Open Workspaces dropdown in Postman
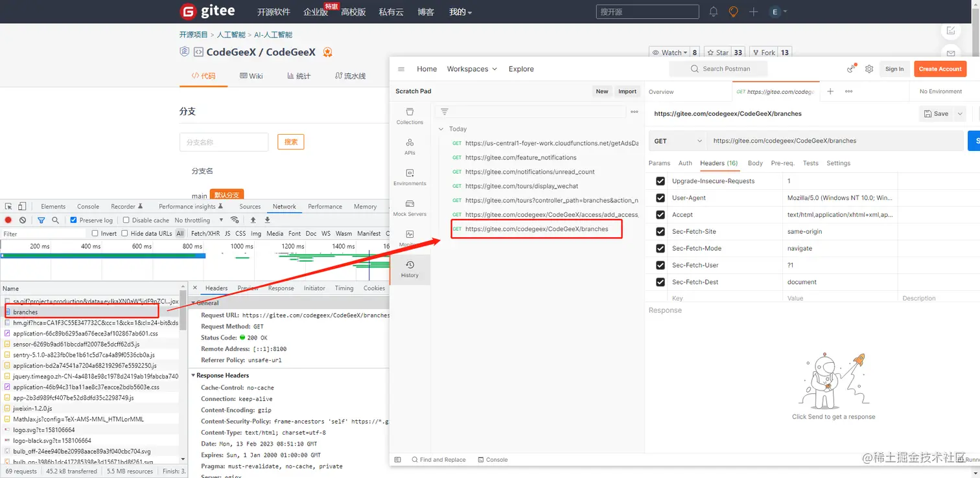 click(x=472, y=69)
